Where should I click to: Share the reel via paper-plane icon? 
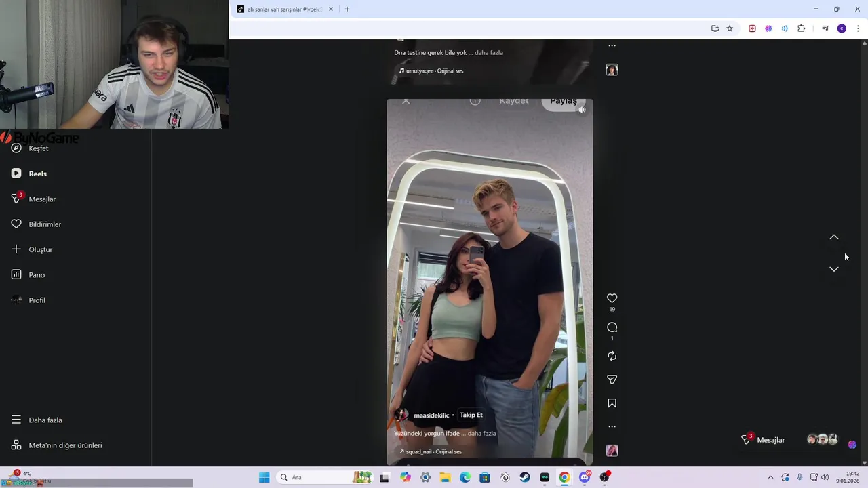[x=612, y=380]
